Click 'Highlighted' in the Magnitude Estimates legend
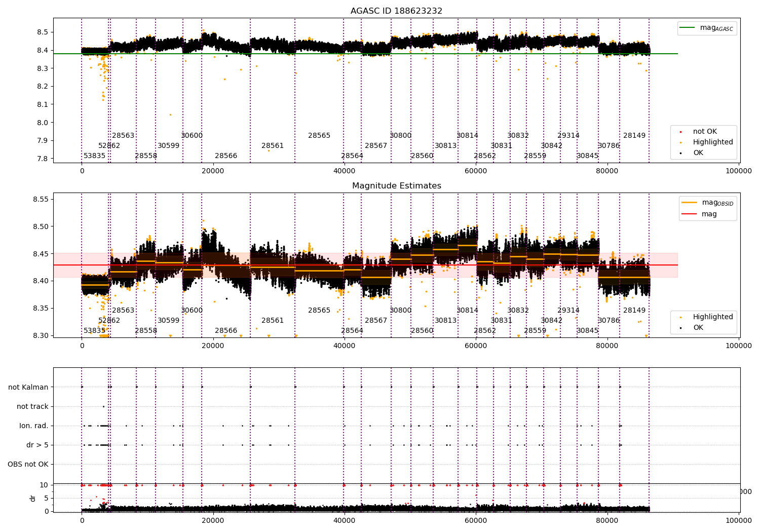The image size is (760, 532). tap(713, 317)
